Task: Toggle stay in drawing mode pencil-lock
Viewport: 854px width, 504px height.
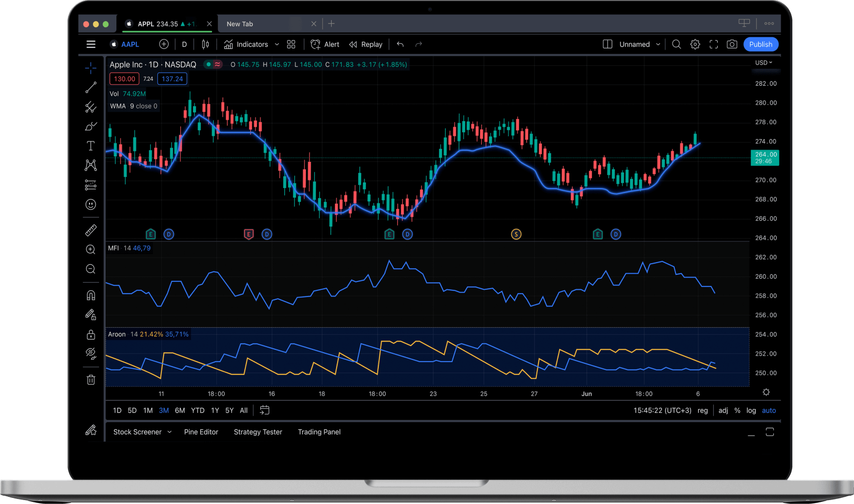Action: point(91,315)
